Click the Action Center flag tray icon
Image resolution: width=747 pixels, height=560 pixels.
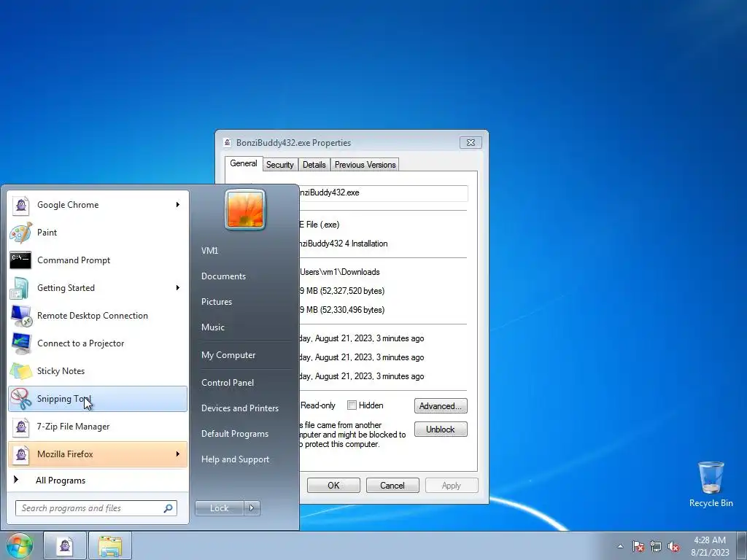click(638, 546)
